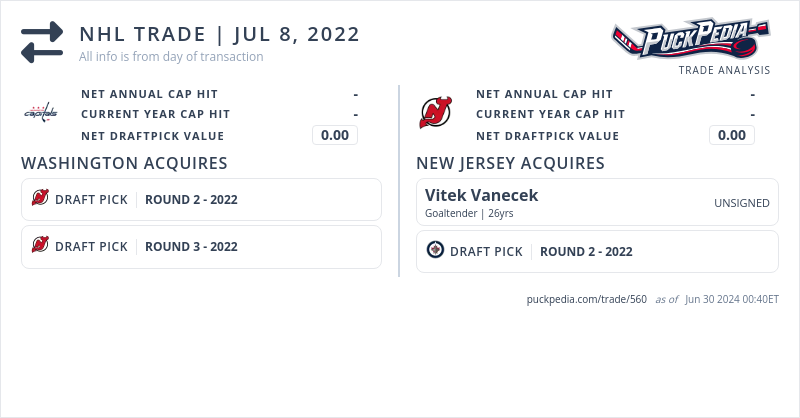This screenshot has height=418, width=800.
Task: Click the NHL Trade Jul 8, 2022 heading
Action: (219, 34)
